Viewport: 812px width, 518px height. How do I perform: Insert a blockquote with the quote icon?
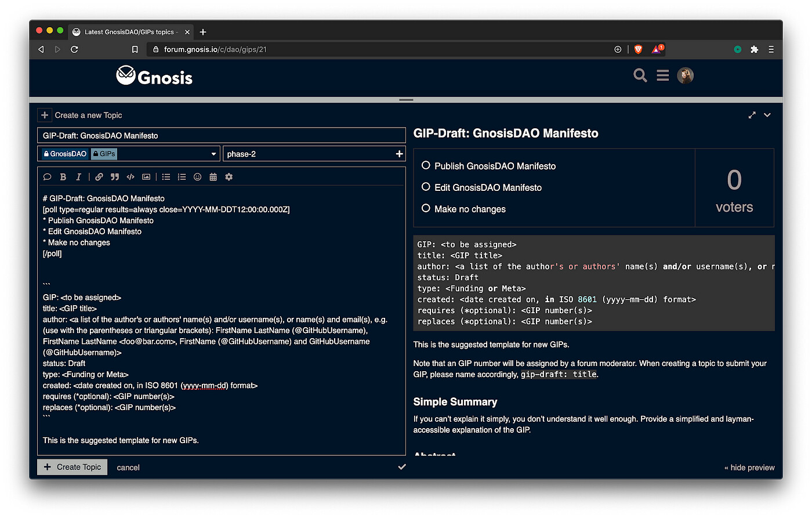[115, 177]
